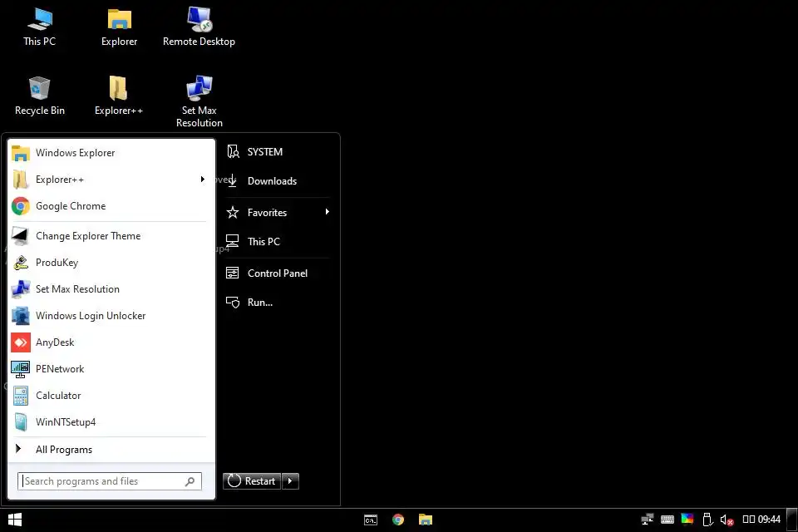Open Control Panel
The width and height of the screenshot is (798, 532).
point(278,273)
